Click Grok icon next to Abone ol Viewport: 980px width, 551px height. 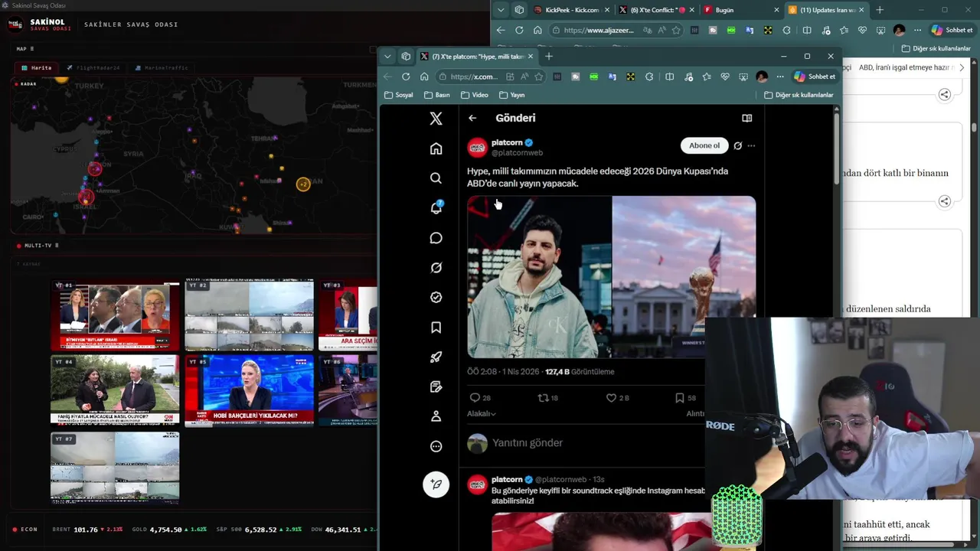click(737, 145)
